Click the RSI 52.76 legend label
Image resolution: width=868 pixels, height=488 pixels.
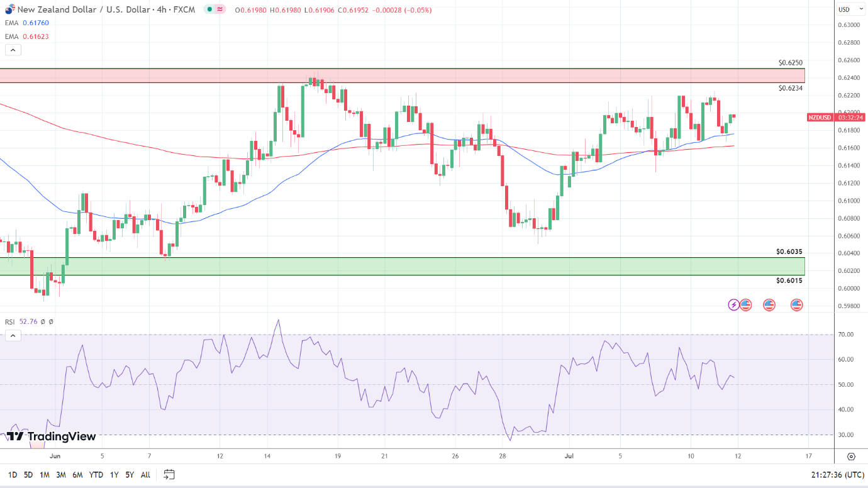21,321
